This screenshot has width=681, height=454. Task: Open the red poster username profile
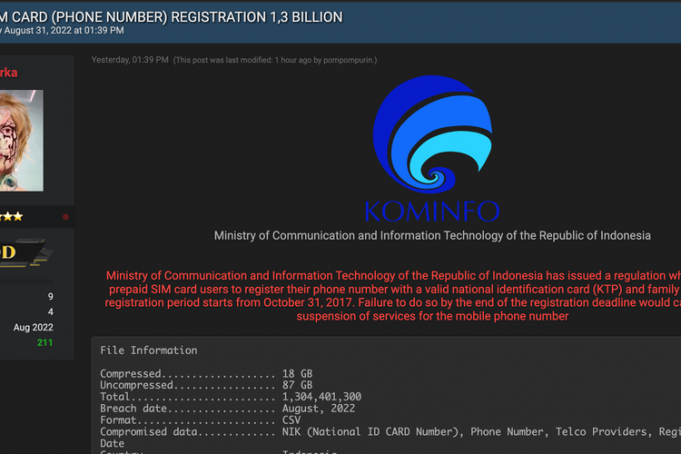[10, 73]
